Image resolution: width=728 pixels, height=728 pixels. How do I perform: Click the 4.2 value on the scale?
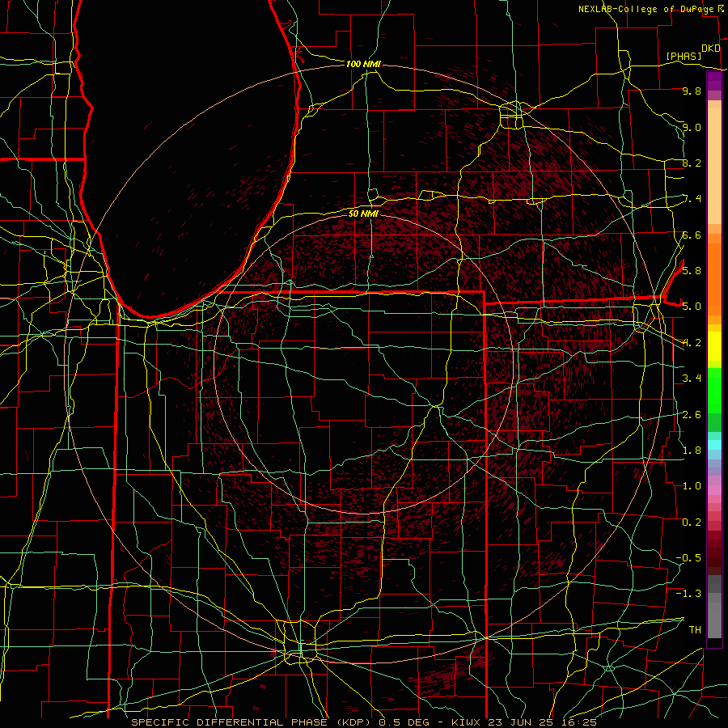tap(692, 343)
